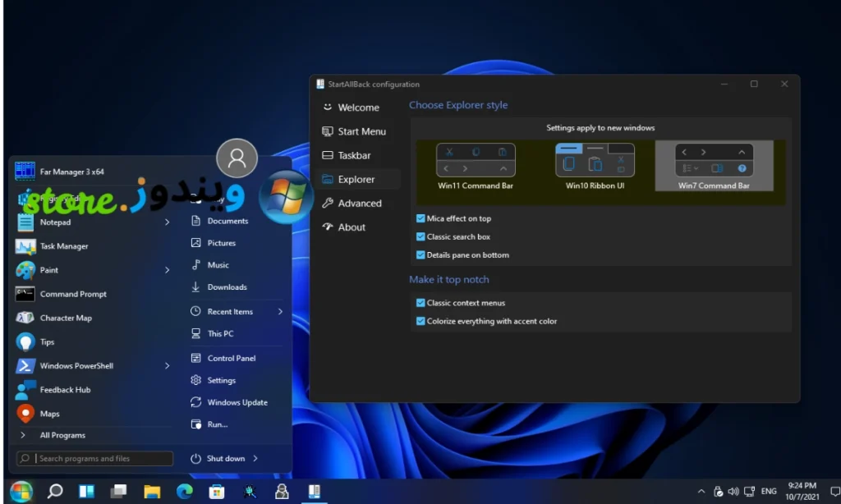
Task: Toggle Classic search box checkbox
Action: (x=421, y=236)
